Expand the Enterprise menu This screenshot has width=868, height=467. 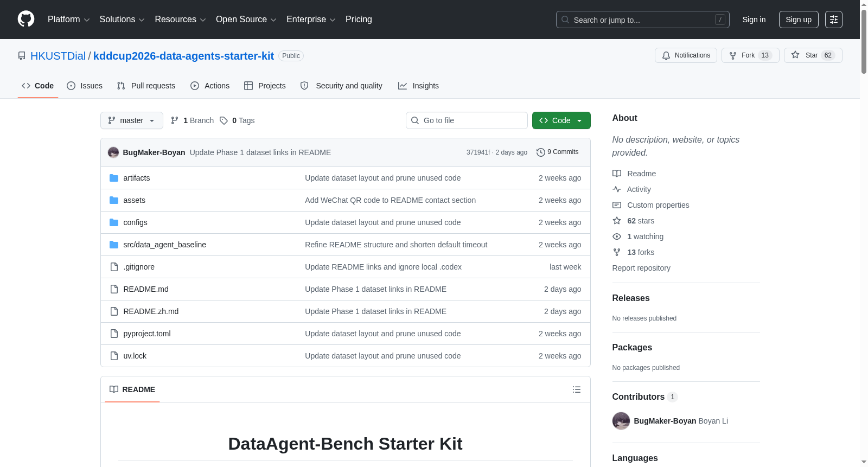[x=311, y=20]
